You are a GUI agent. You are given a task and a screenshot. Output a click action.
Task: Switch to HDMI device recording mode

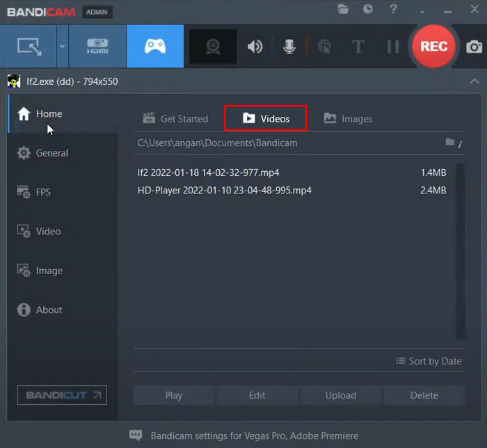(x=97, y=47)
